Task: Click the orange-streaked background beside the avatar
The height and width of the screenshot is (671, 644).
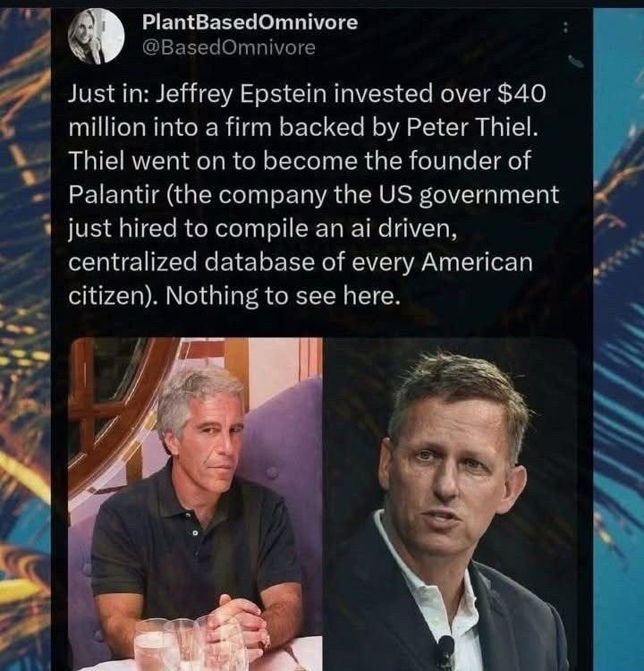Action: tap(25, 86)
